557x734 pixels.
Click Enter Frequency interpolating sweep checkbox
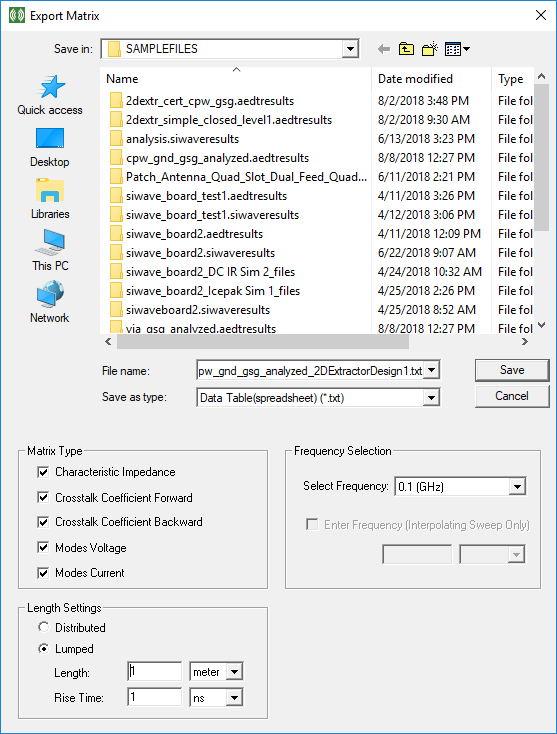pyautogui.click(x=312, y=524)
